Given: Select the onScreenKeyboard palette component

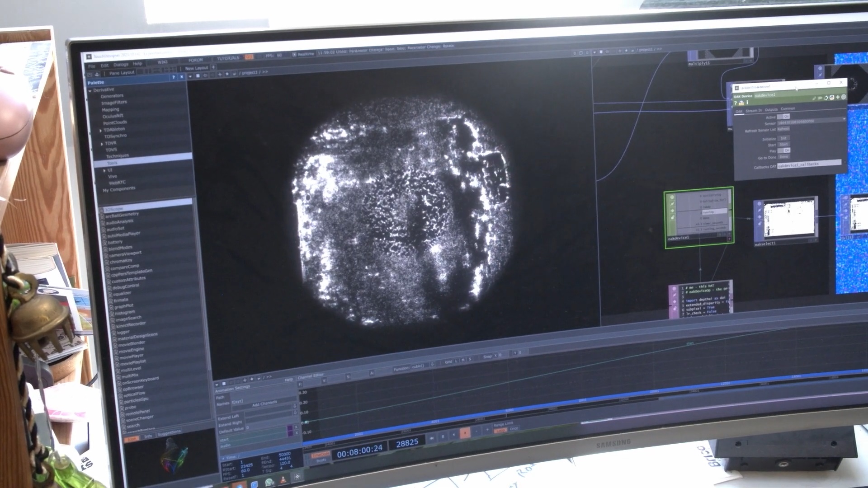Looking at the screenshot, I should tap(141, 380).
